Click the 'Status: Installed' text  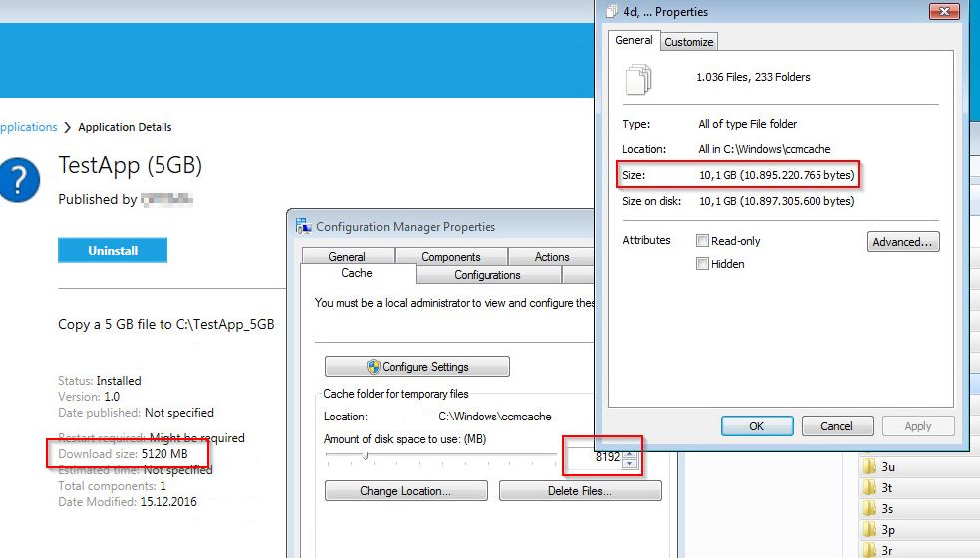click(100, 381)
